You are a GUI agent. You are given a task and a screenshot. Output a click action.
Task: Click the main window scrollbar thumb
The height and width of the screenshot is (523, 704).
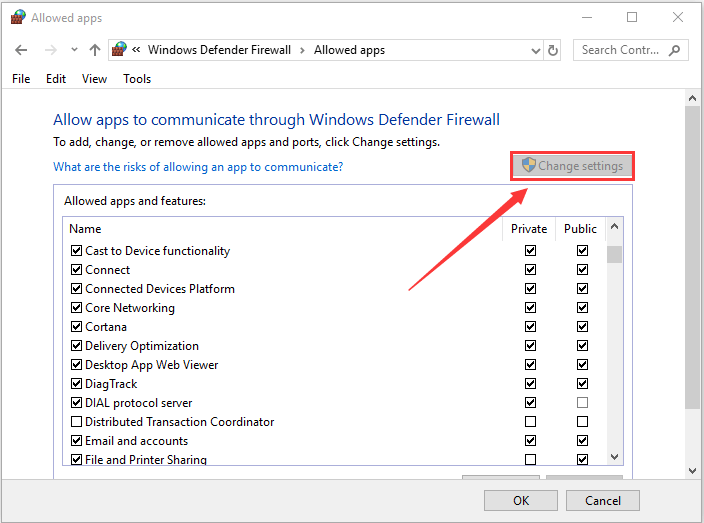tap(692, 258)
